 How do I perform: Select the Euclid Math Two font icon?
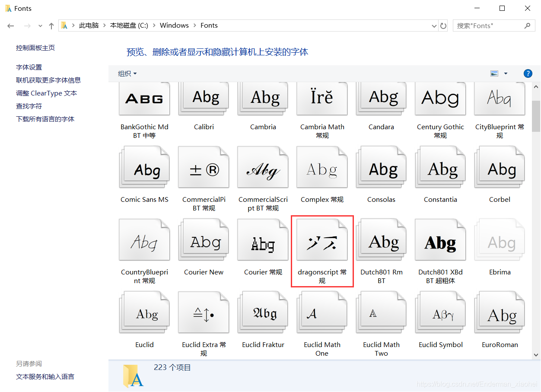point(381,312)
